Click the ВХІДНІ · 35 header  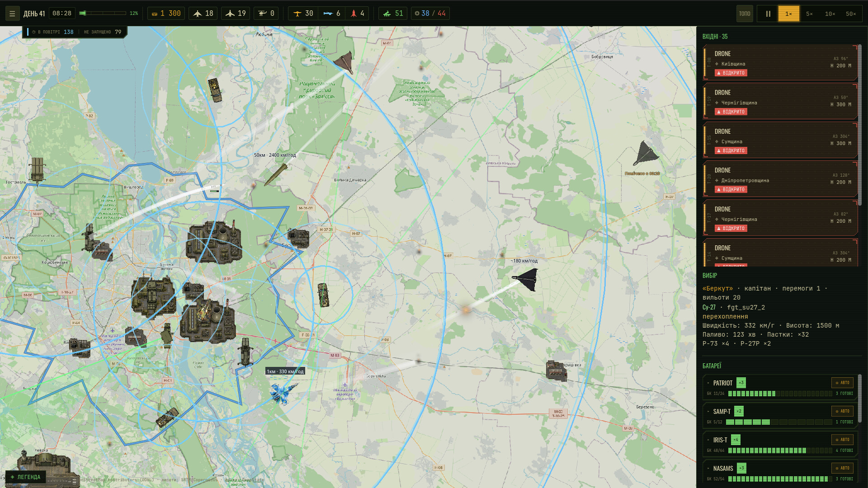pyautogui.click(x=715, y=37)
